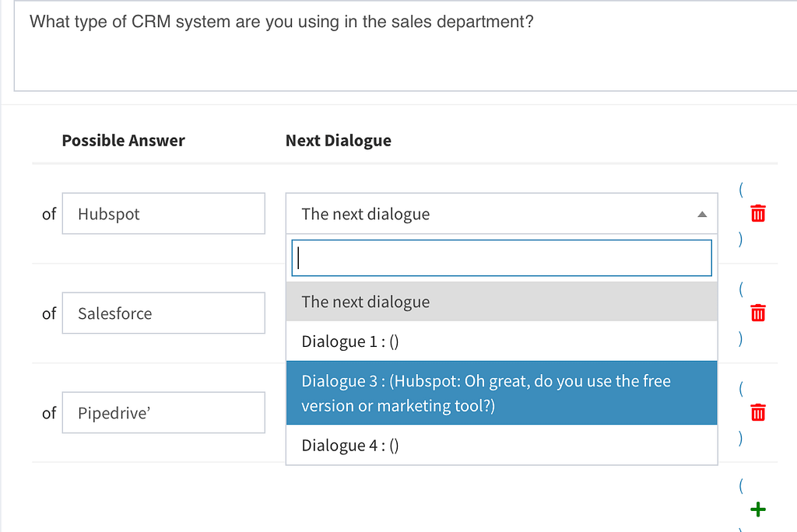Choose Dialogue 3 Hubspot option
The width and height of the screenshot is (797, 532).
[502, 393]
